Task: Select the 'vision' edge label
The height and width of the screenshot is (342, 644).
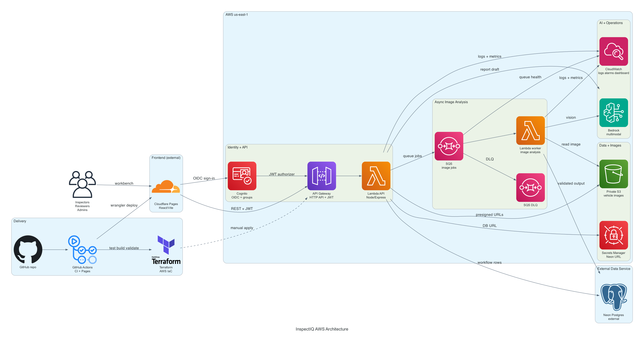Action: [x=571, y=117]
